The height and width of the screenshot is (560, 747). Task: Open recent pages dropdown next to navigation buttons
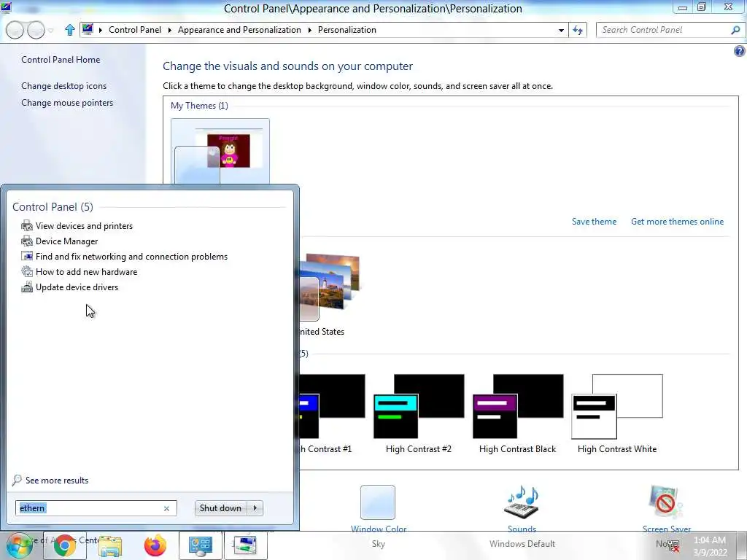pos(51,31)
